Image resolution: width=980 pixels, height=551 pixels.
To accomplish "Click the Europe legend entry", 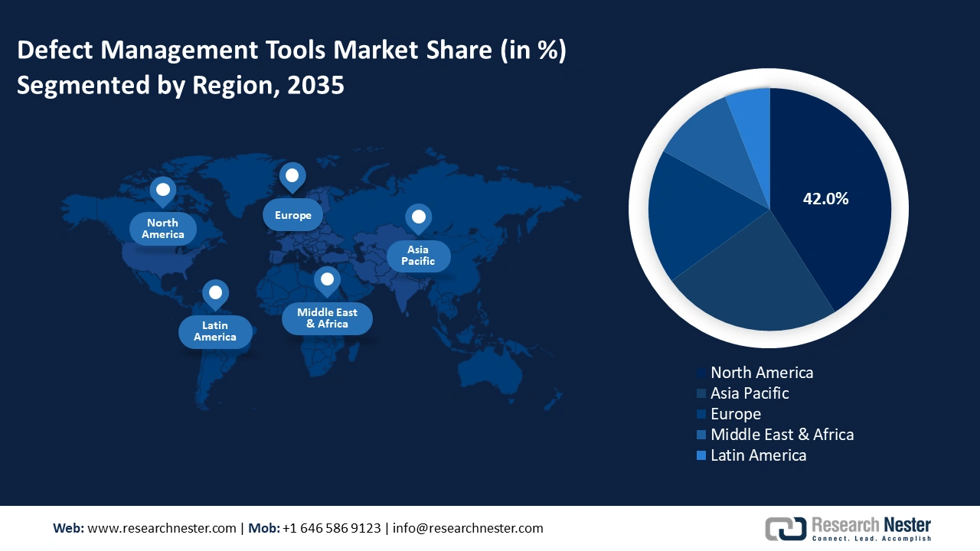I will tap(735, 414).
